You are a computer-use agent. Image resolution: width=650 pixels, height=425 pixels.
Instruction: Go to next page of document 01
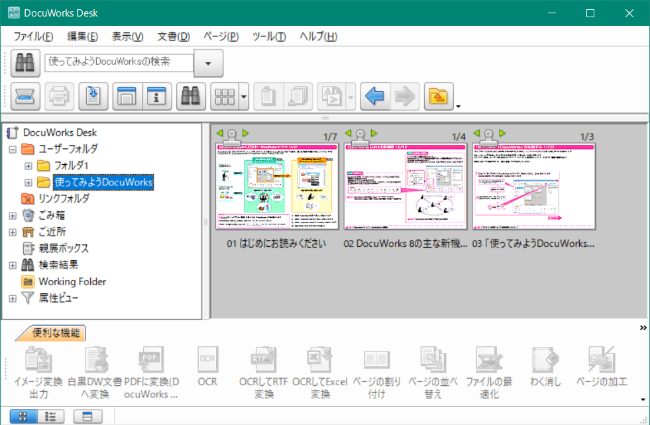245,133
